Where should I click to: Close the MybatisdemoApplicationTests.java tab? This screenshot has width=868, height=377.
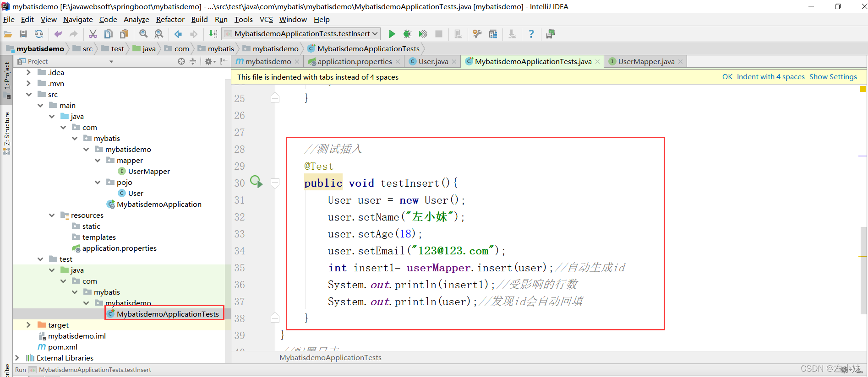[598, 62]
